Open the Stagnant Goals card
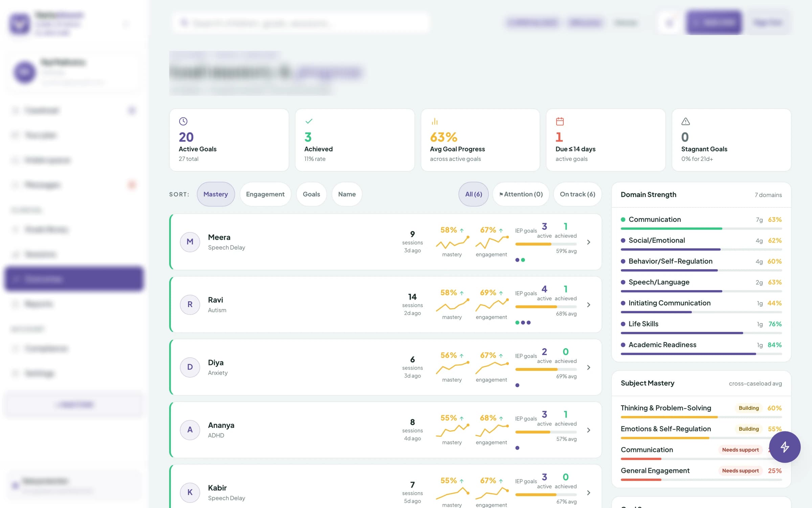 pyautogui.click(x=731, y=140)
